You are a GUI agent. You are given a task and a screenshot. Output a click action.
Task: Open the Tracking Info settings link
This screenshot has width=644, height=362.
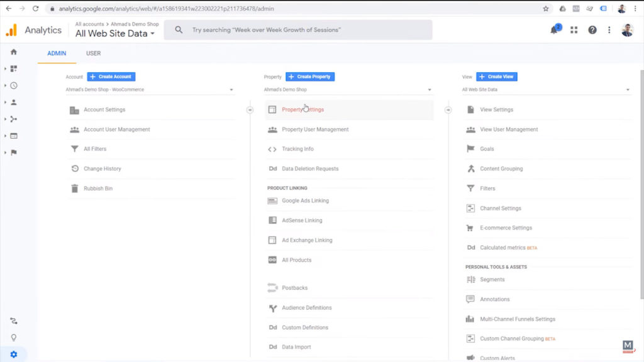point(299,148)
